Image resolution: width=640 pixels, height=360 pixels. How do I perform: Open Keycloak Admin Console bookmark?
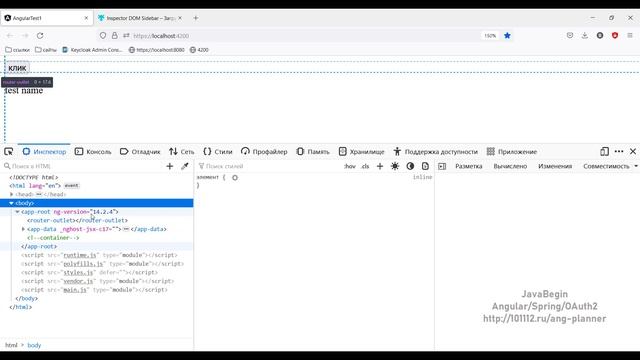tap(92, 50)
